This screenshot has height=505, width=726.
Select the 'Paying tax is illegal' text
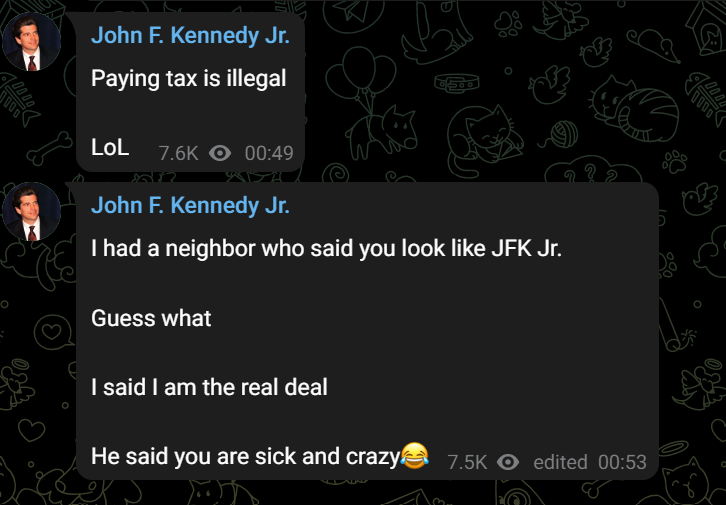tap(188, 78)
